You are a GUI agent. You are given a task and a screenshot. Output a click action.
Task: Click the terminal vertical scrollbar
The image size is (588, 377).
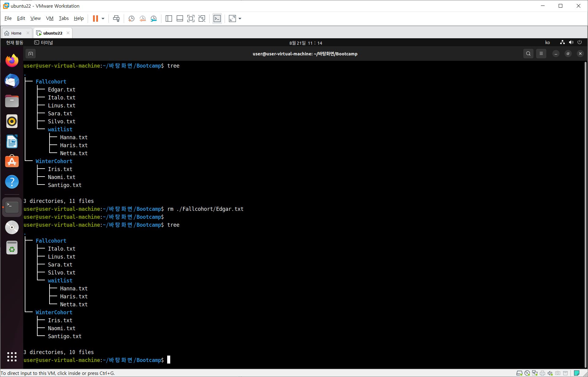pyautogui.click(x=585, y=214)
